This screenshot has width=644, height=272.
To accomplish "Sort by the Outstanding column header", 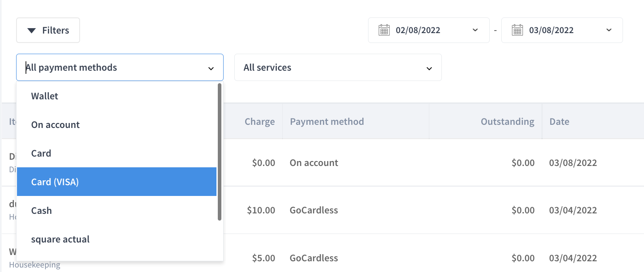I will coord(507,121).
